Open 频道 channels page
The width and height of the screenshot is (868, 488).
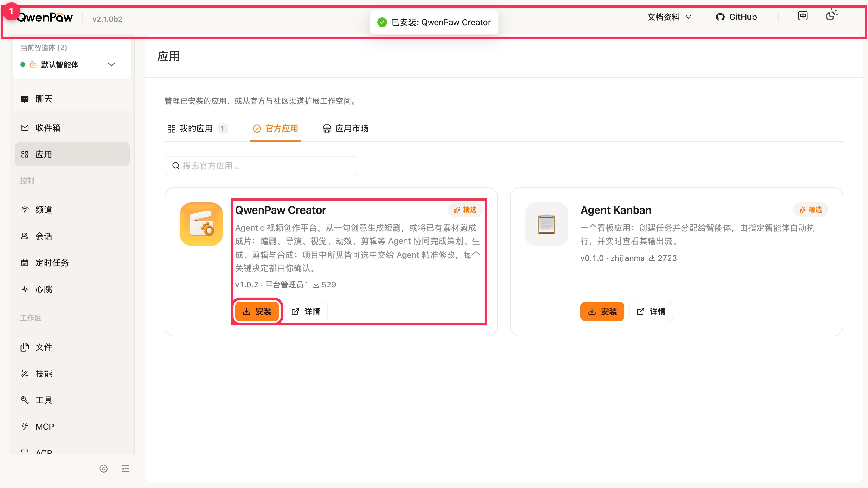pos(72,209)
